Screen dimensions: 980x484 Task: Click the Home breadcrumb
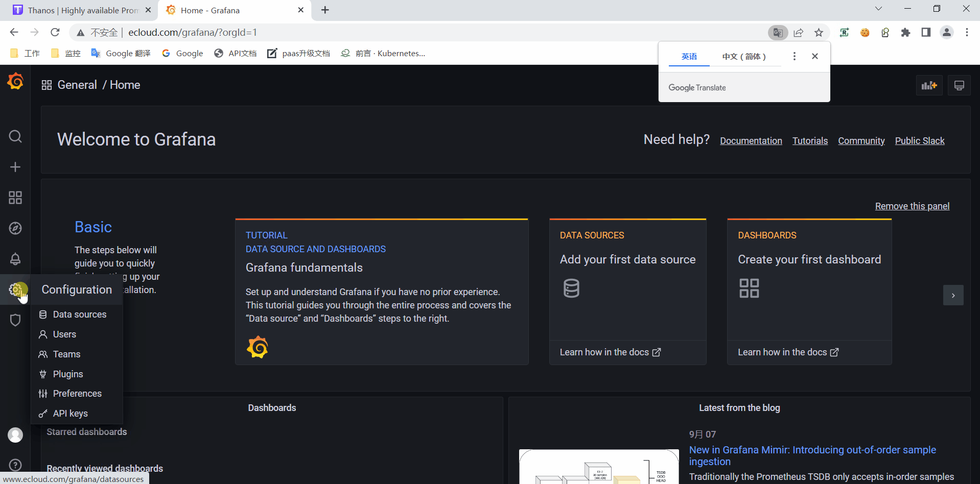point(125,85)
